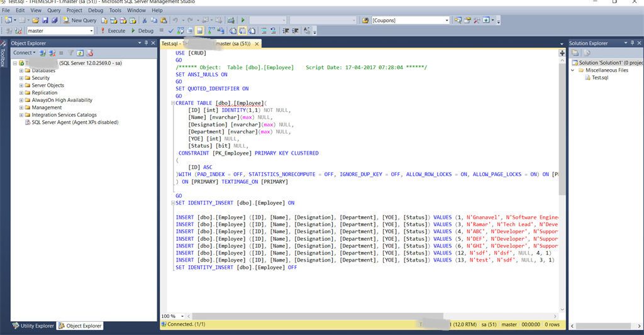Refresh the Object Explorer tree
Screen dimensions: 644x335
[80, 53]
